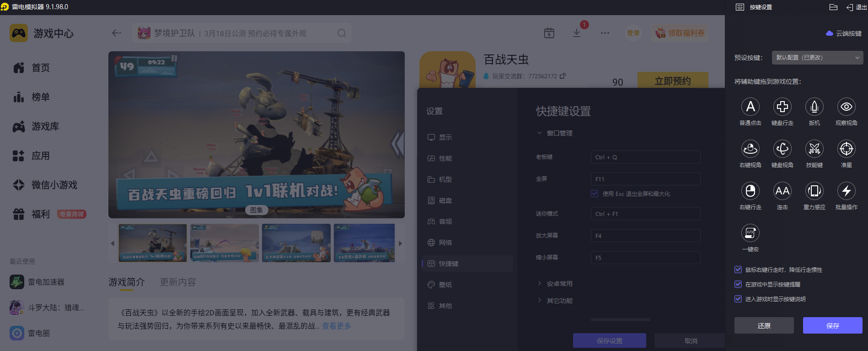Open 性能 settings category
868x351 pixels.
467,158
